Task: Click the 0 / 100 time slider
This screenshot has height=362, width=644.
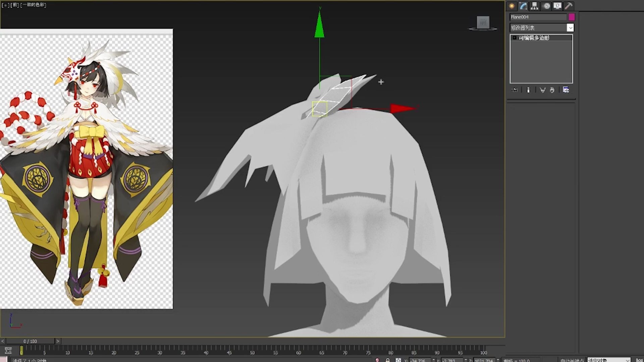Action: (x=30, y=341)
